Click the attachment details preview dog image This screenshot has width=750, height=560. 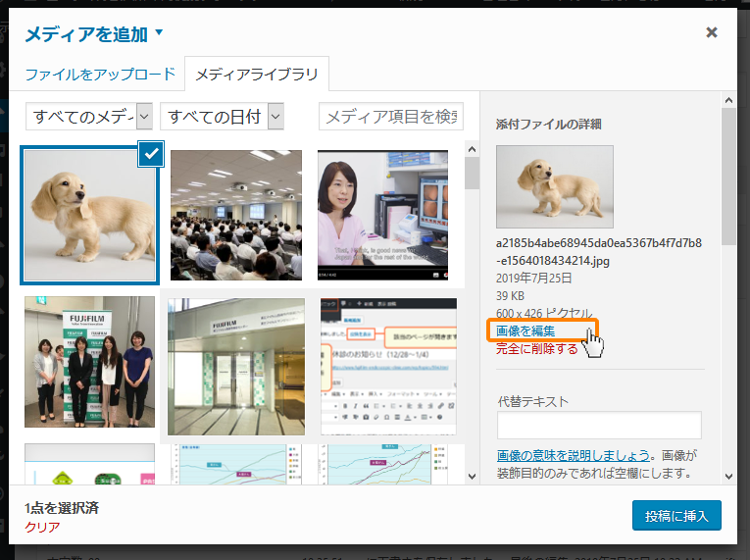[554, 186]
